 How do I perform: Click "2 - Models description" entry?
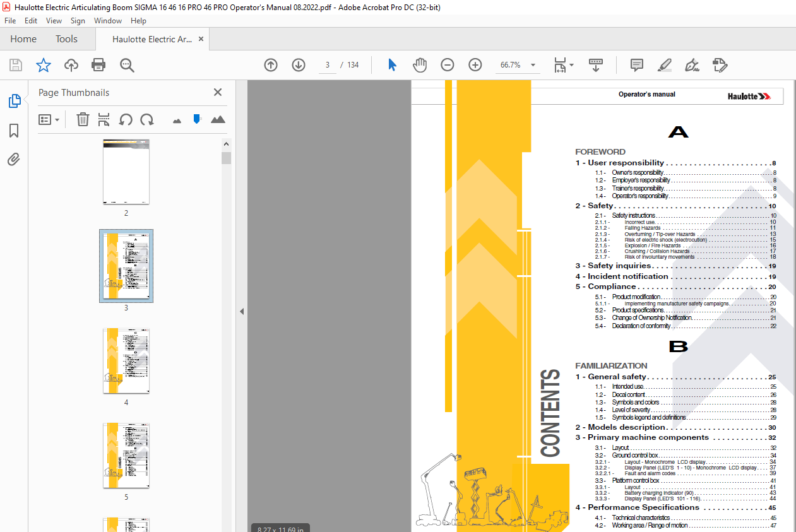(x=675, y=427)
